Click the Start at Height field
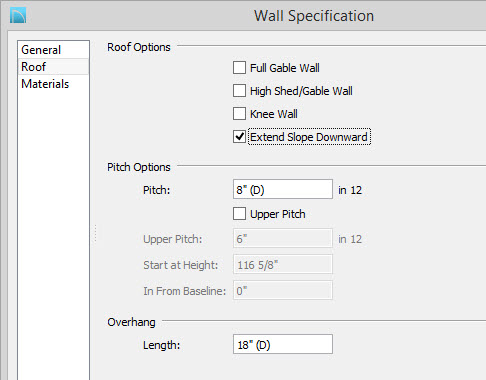 (283, 264)
